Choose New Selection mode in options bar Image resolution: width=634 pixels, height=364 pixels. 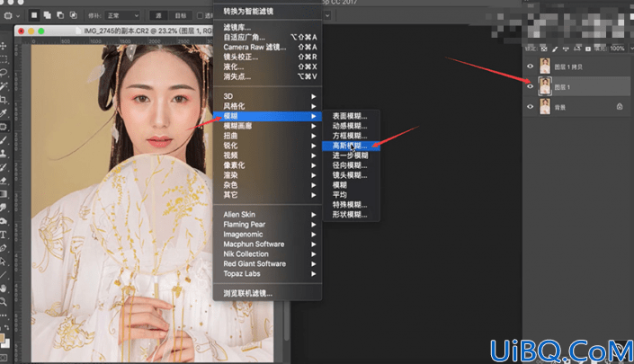(x=34, y=15)
